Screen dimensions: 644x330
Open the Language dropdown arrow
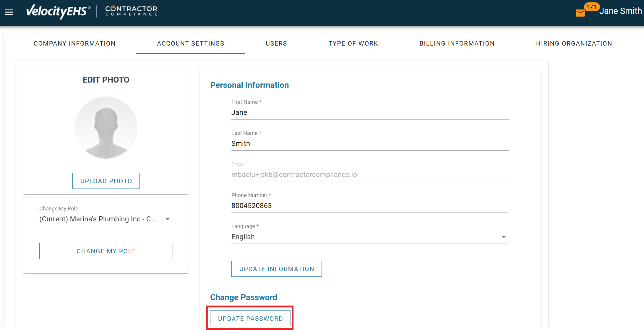coord(504,237)
